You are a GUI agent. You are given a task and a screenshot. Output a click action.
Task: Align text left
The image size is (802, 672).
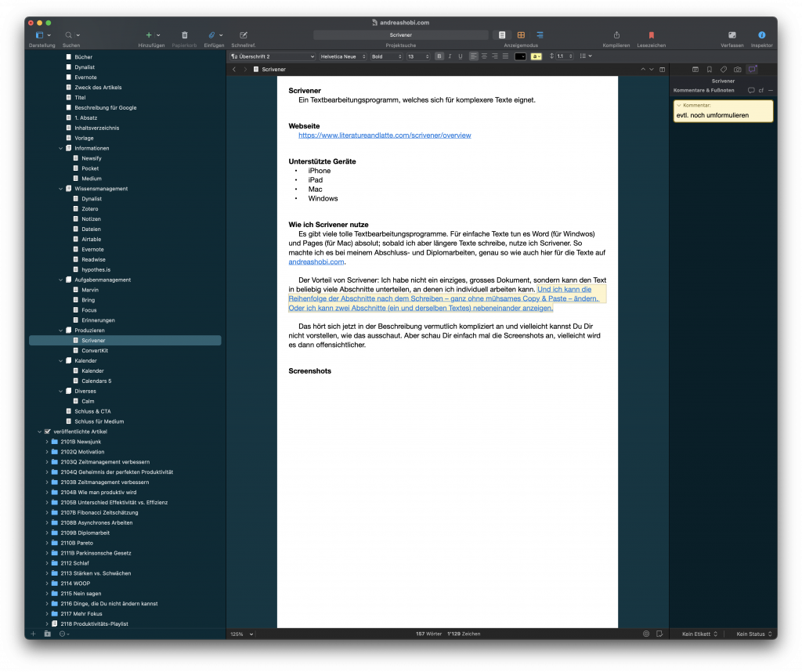[474, 56]
